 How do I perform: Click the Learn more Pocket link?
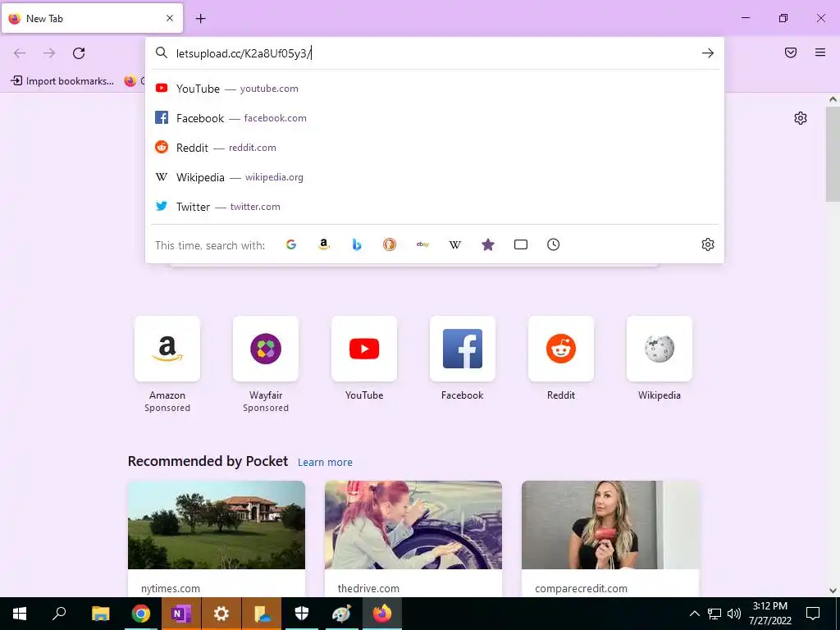point(325,463)
